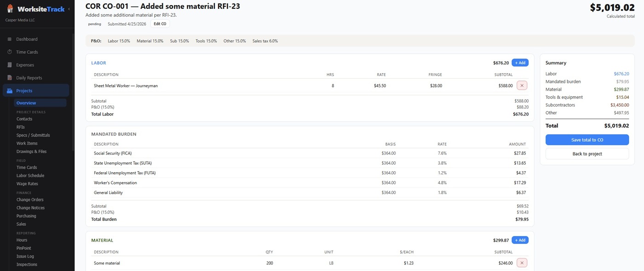Click the Subcontractors $3,450.00 summary value
This screenshot has height=271, width=644.
coord(620,105)
